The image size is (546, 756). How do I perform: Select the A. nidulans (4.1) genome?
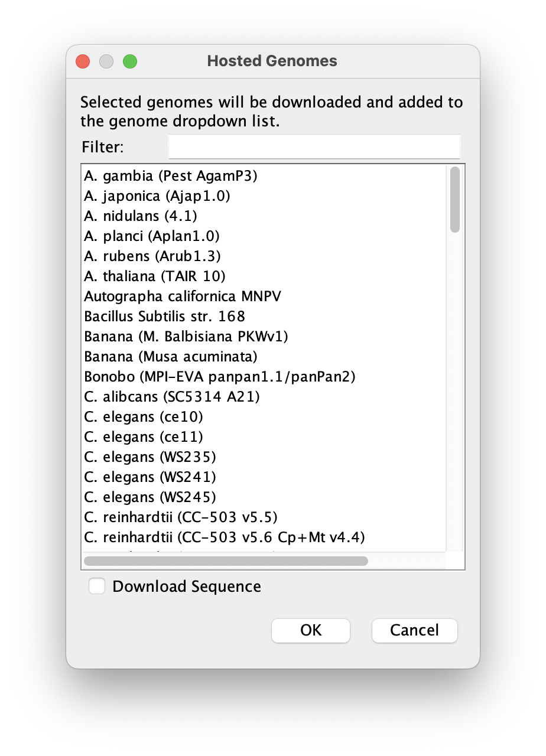(140, 216)
